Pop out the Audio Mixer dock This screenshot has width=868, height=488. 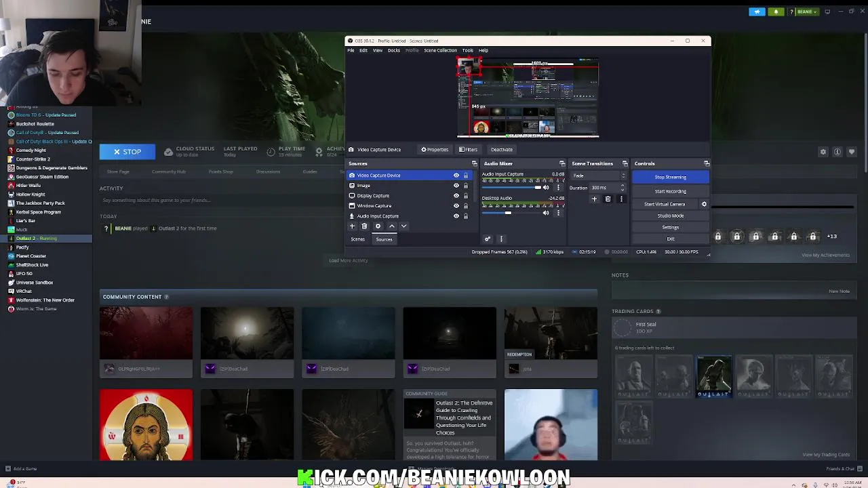tap(562, 163)
